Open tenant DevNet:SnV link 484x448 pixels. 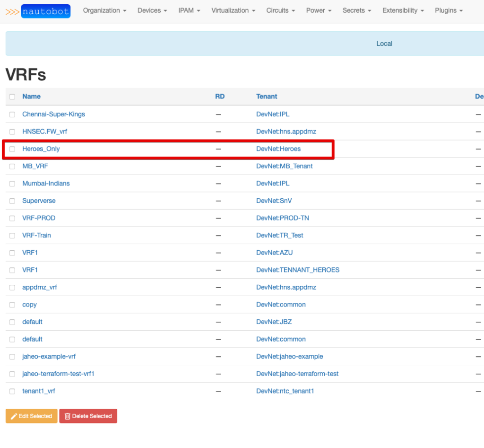274,201
